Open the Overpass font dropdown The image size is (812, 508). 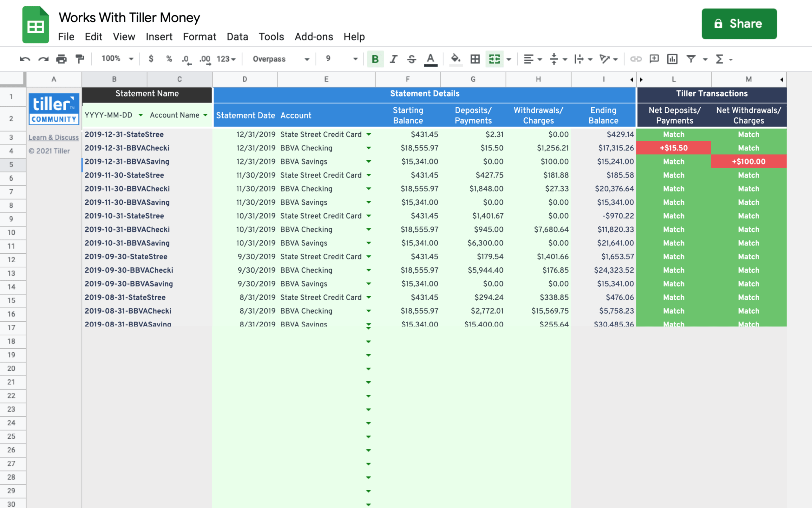click(281, 59)
